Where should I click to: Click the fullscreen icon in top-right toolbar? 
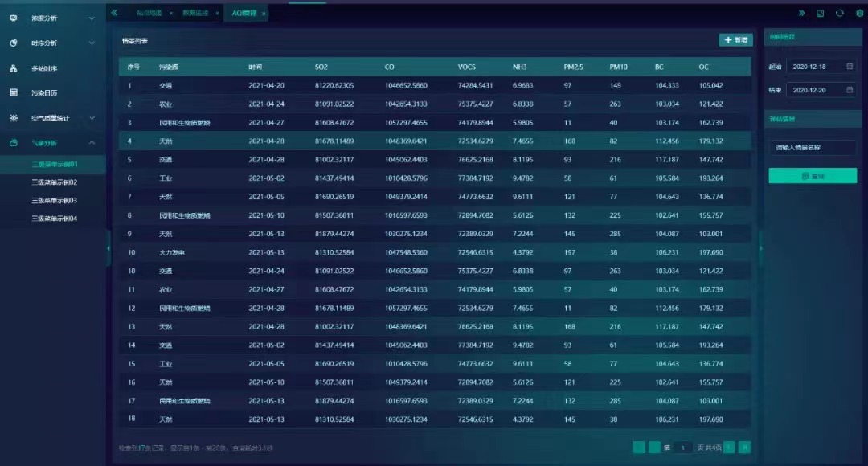[820, 13]
